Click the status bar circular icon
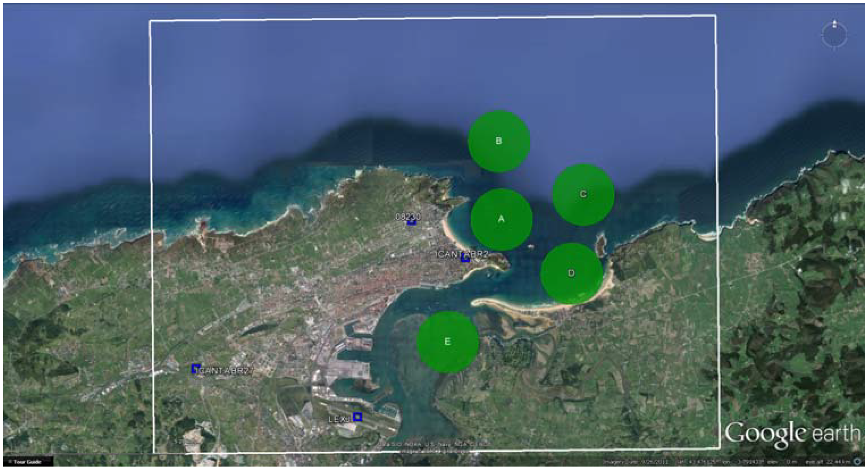The image size is (868, 470). click(x=857, y=461)
